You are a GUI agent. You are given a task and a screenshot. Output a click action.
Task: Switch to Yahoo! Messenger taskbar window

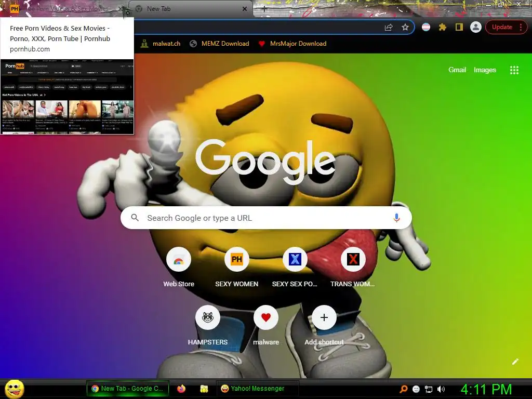pos(257,389)
